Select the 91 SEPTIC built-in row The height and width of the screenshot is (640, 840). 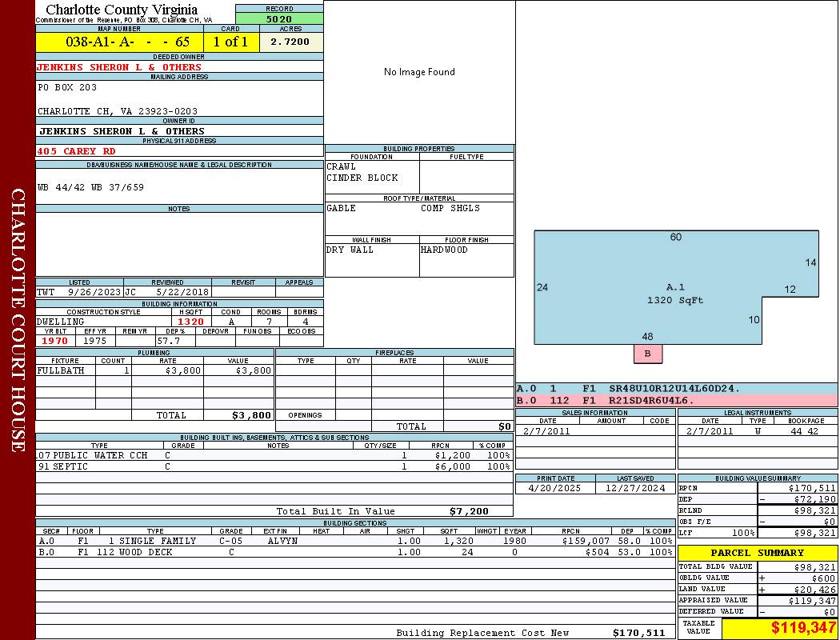pos(272,466)
